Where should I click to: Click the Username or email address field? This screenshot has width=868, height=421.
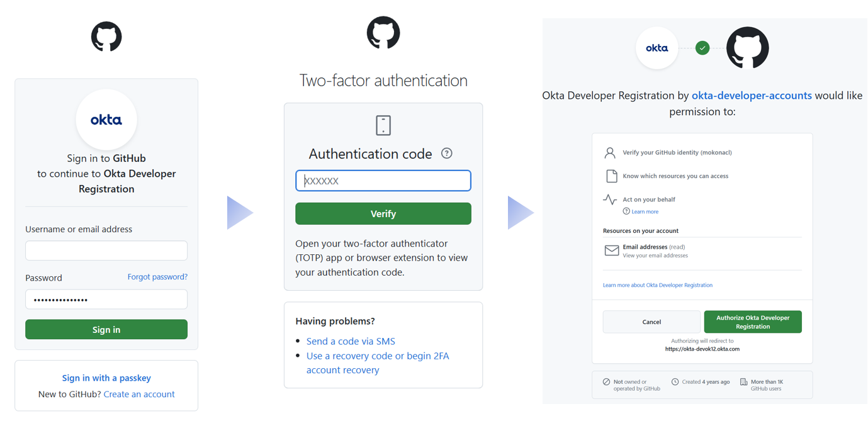(x=106, y=250)
